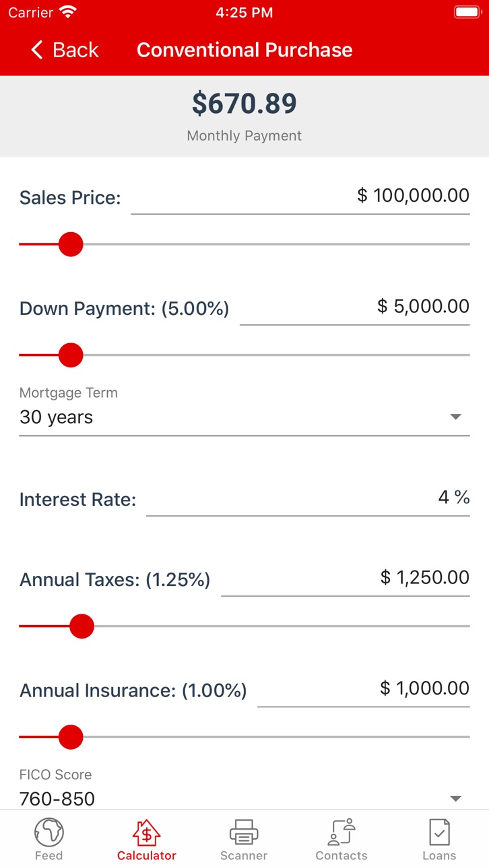The height and width of the screenshot is (868, 489).
Task: Open the Loans document icon
Action: 439,832
